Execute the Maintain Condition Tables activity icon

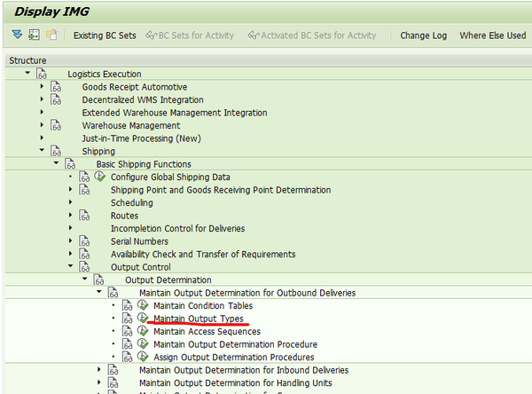[x=143, y=306]
